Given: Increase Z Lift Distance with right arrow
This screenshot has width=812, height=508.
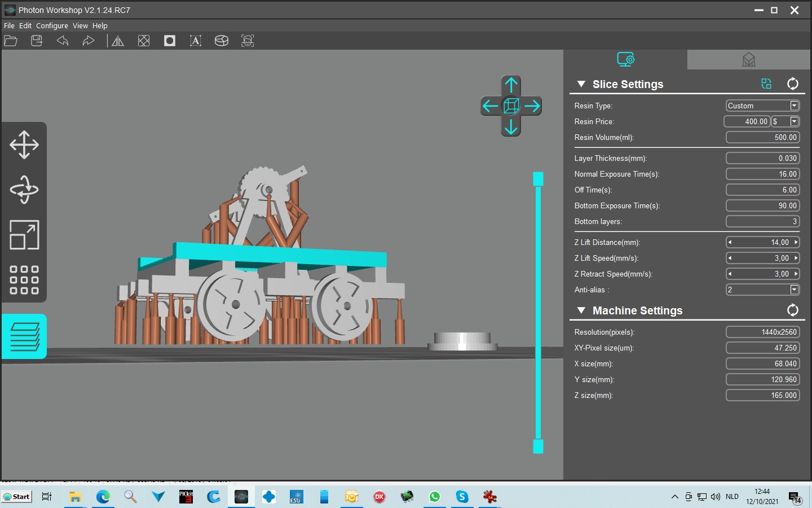Looking at the screenshot, I should pyautogui.click(x=796, y=242).
